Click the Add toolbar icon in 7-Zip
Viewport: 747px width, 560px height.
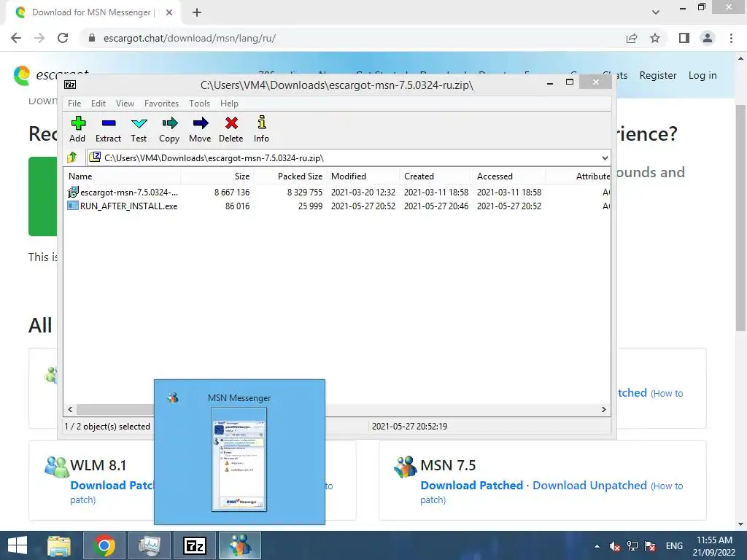(77, 129)
